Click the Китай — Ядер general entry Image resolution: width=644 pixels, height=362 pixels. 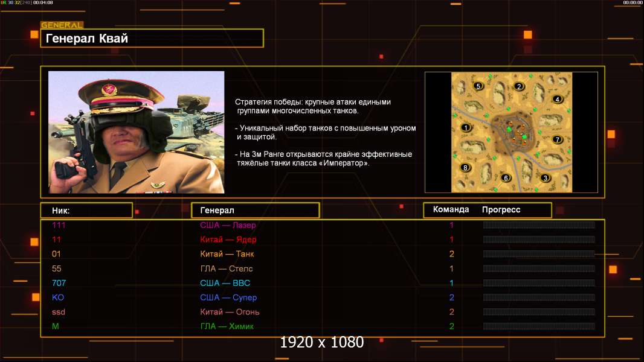[228, 240]
